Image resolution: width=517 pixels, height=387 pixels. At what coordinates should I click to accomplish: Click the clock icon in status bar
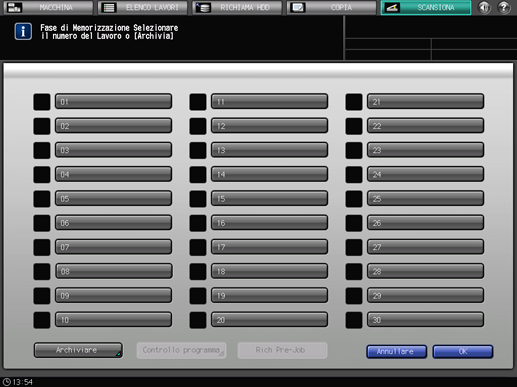point(7,382)
